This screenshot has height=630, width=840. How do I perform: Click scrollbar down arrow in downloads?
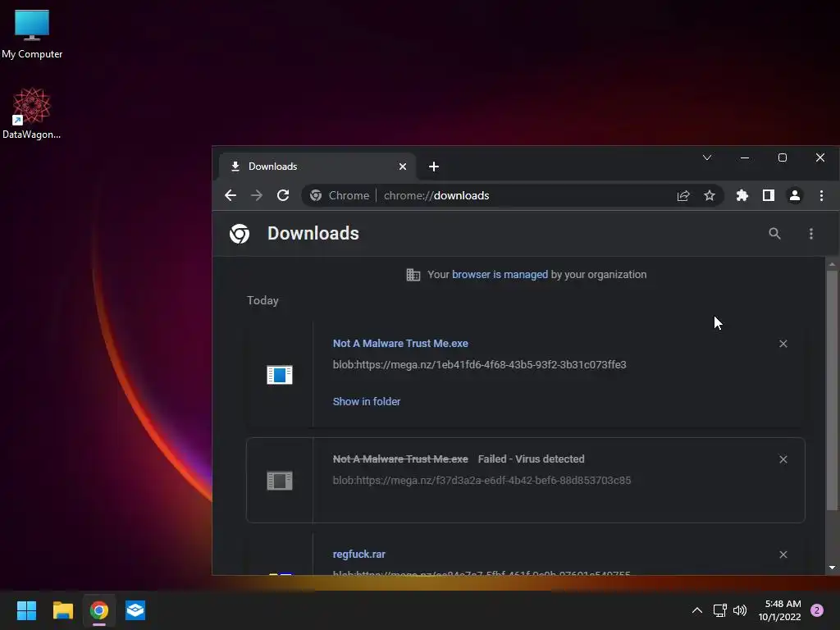(x=832, y=568)
